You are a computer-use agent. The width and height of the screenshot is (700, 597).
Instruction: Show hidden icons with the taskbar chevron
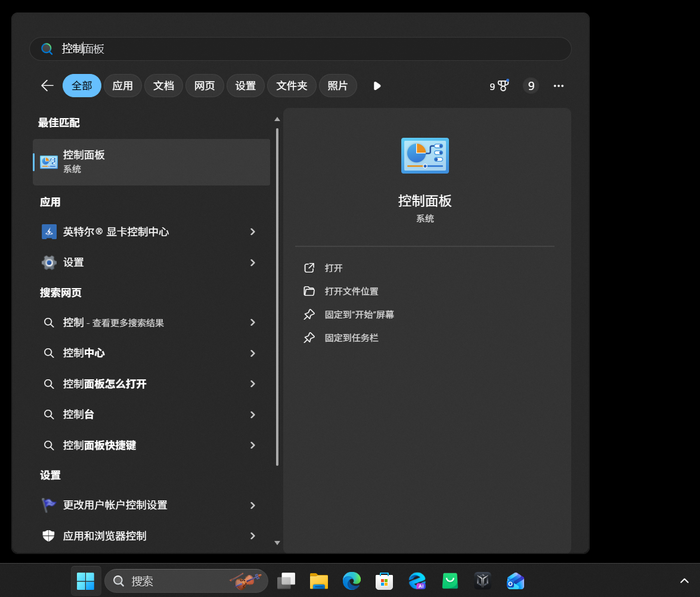coord(684,580)
